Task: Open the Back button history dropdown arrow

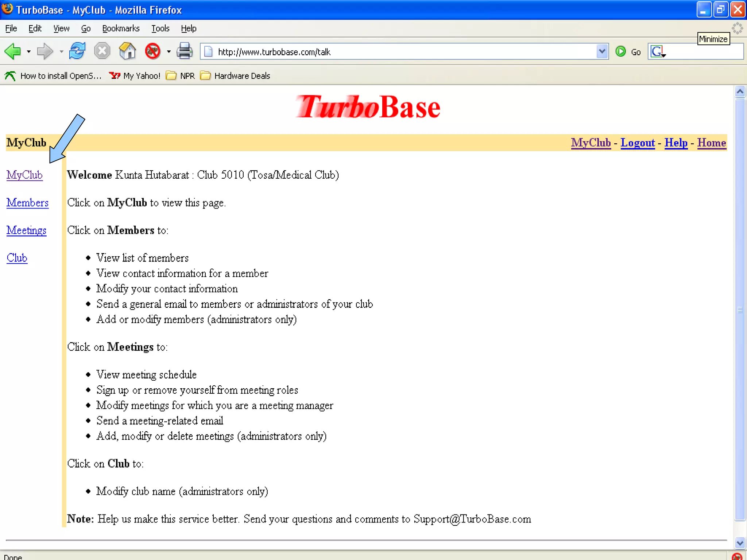Action: [29, 52]
